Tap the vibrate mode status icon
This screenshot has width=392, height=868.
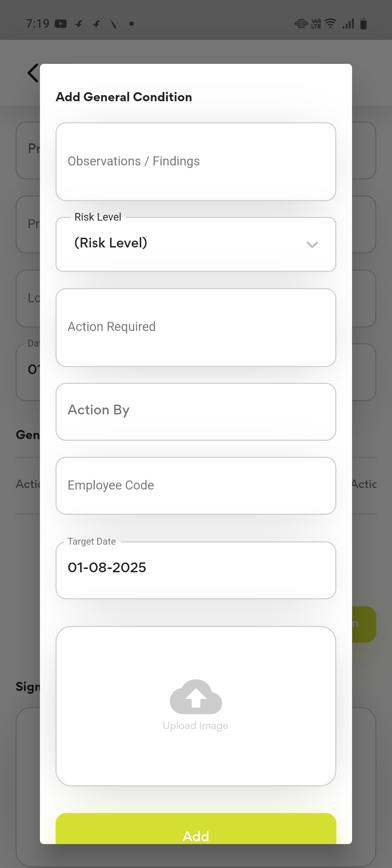[301, 24]
